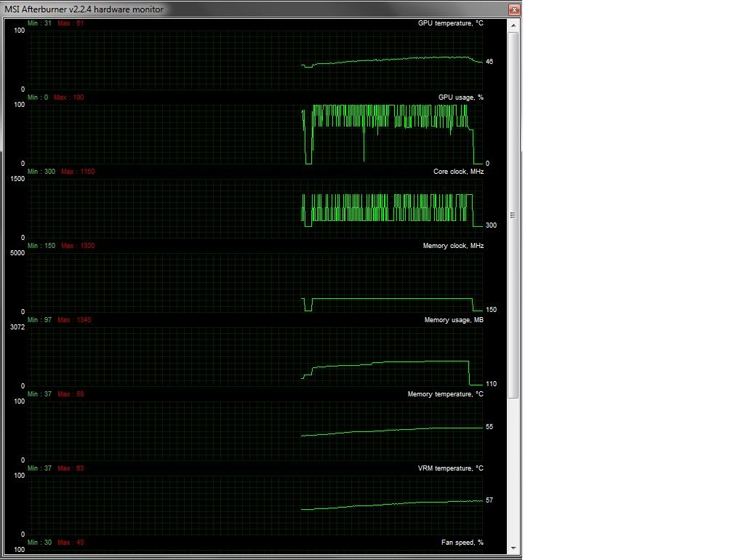
Task: Click the 'Max : 1300' memory clock value
Action: pos(78,245)
